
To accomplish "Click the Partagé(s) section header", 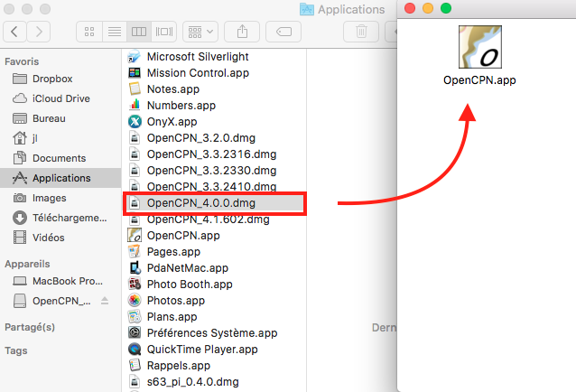I will (30, 327).
